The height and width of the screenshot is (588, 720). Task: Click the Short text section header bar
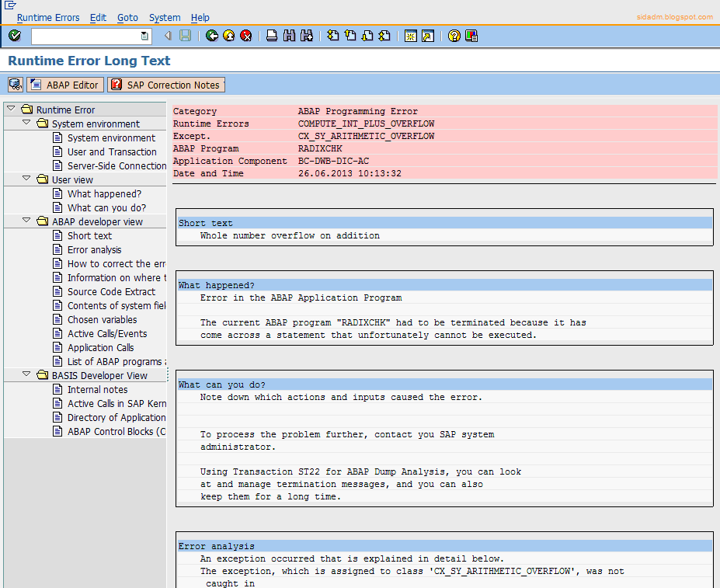pos(445,223)
